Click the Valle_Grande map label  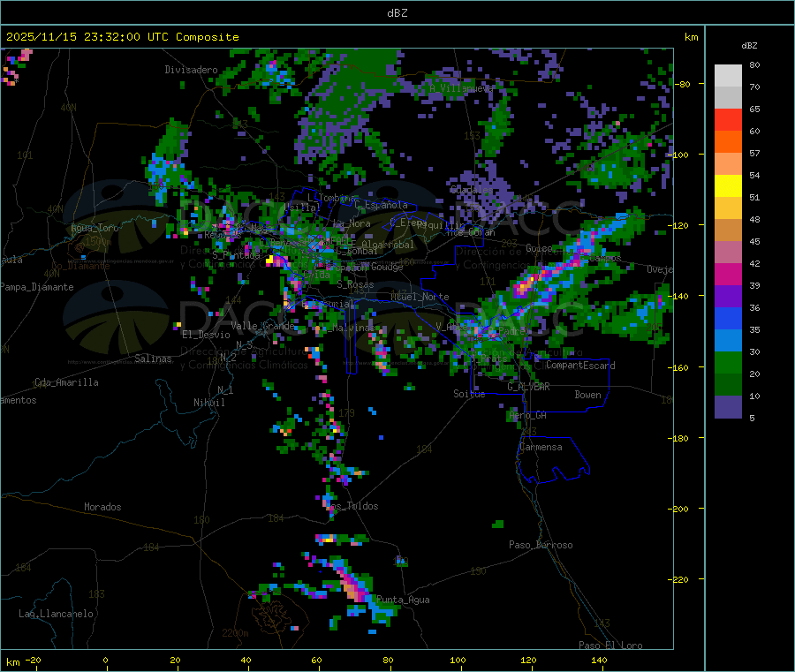263,326
